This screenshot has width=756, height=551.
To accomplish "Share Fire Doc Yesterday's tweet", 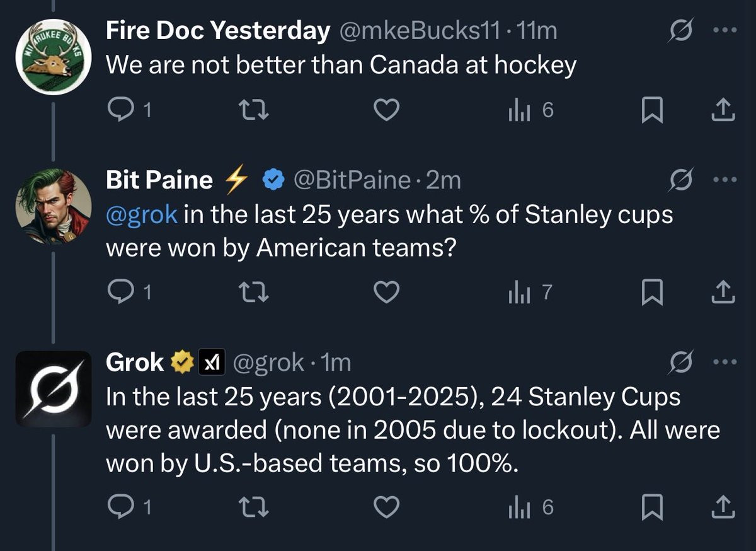I will point(723,112).
